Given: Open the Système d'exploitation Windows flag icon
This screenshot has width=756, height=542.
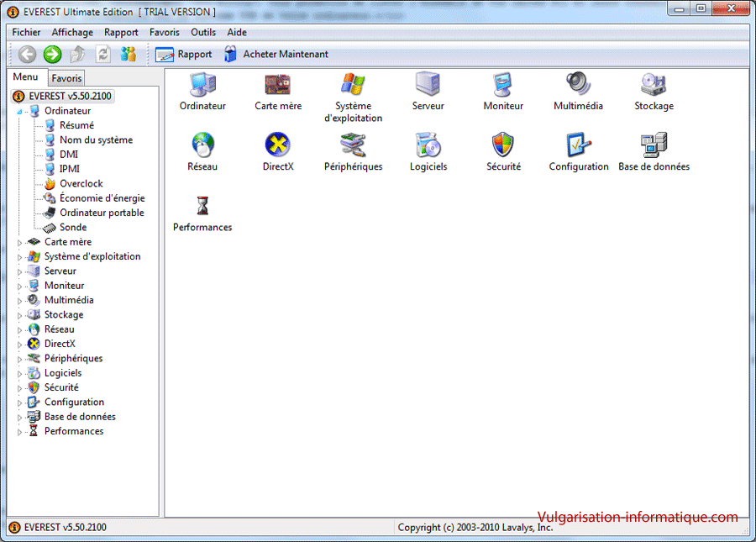Looking at the screenshot, I should 353,84.
